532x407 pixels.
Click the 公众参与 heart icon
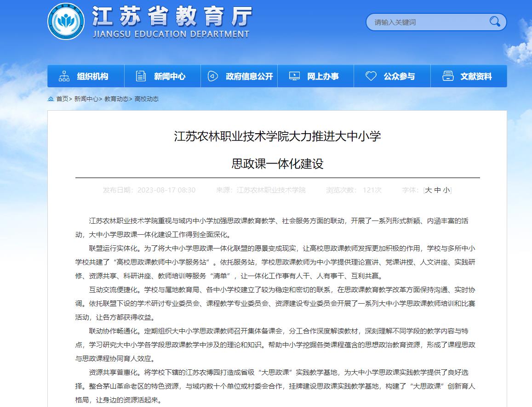371,76
